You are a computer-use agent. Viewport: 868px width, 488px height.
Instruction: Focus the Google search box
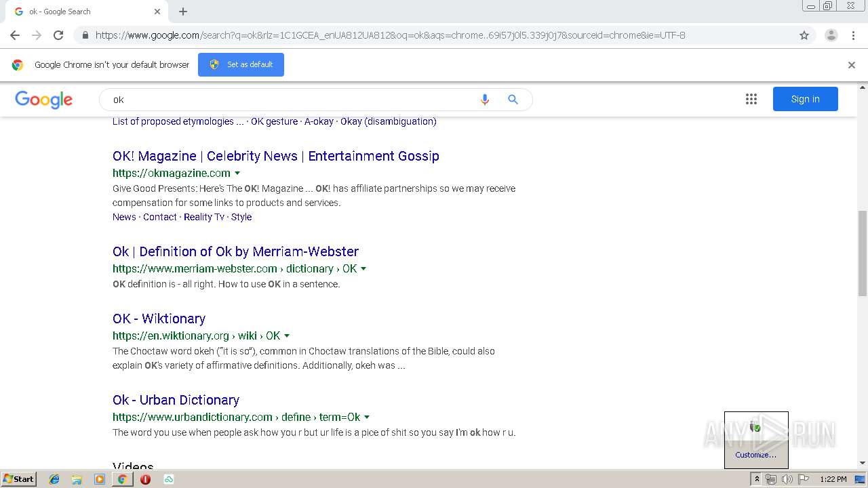click(288, 100)
